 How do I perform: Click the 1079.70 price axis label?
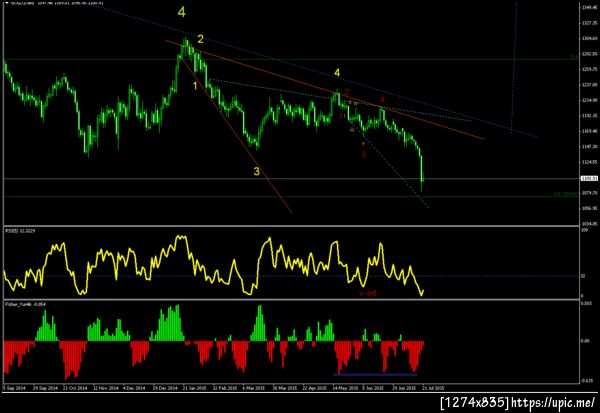(x=589, y=193)
